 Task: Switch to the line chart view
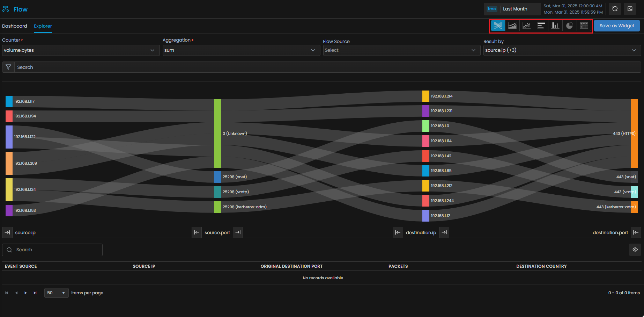(x=527, y=26)
